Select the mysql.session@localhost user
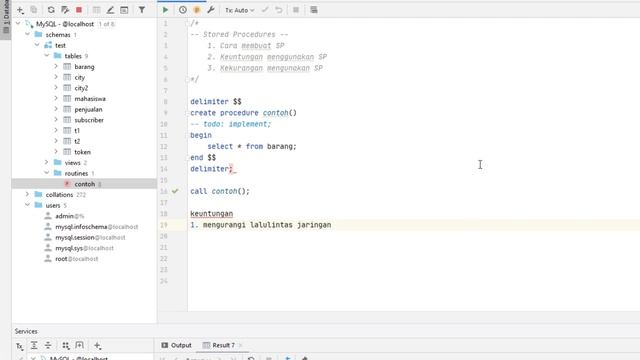This screenshot has height=360, width=640. 90,237
